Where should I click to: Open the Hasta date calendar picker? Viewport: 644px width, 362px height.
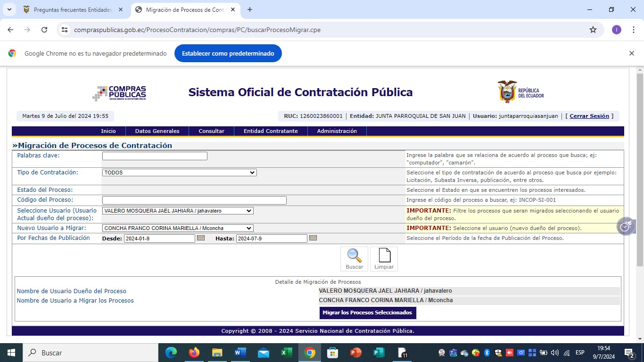pyautogui.click(x=313, y=238)
